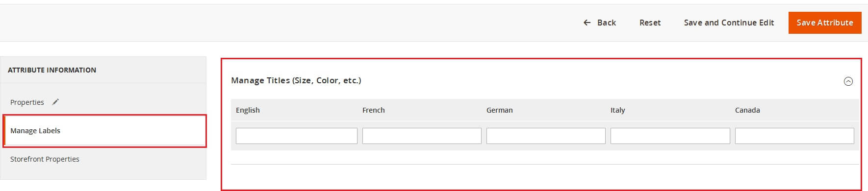Focus the Canada title input field

(794, 136)
